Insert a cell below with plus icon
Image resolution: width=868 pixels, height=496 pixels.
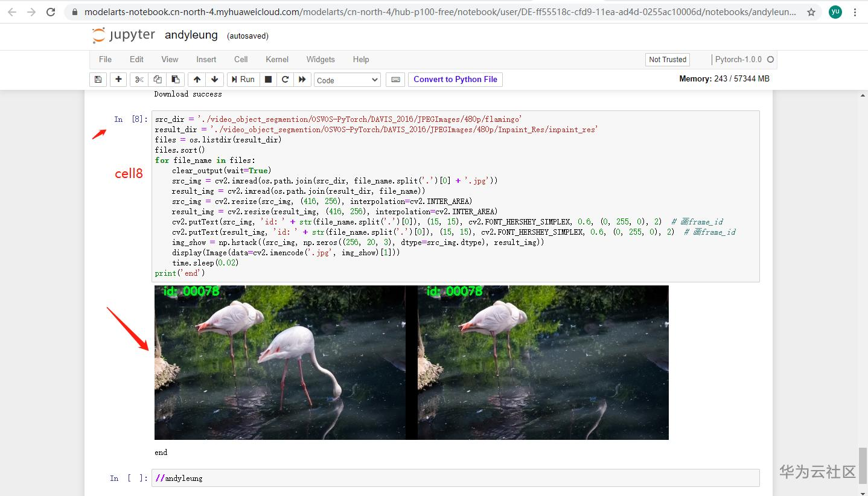(x=118, y=80)
